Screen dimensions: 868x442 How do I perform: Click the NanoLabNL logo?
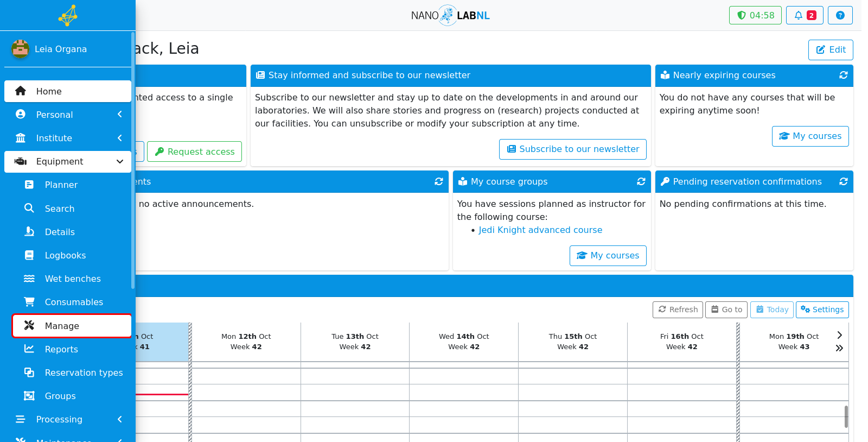(x=450, y=15)
